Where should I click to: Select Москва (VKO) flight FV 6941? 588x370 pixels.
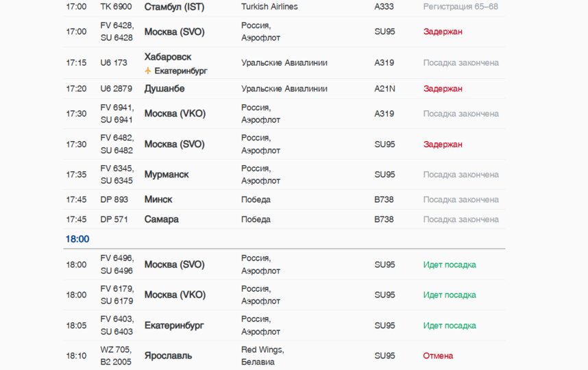coord(284,114)
